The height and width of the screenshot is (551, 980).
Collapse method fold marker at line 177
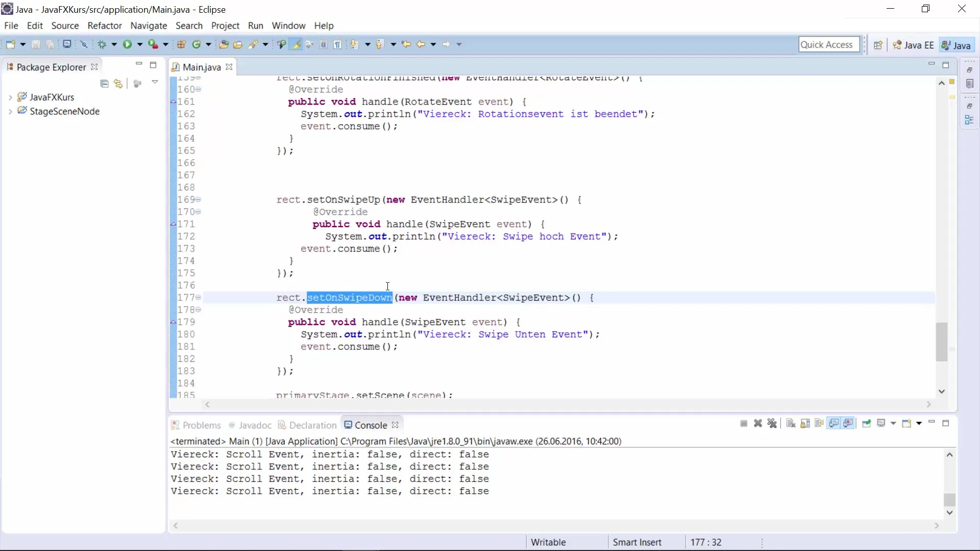(x=199, y=297)
